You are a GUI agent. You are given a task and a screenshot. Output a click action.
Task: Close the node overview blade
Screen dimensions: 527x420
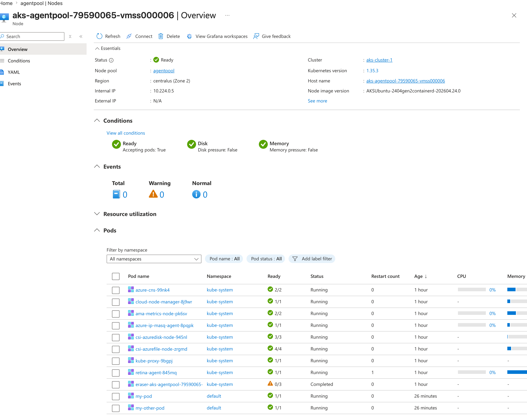coord(514,15)
